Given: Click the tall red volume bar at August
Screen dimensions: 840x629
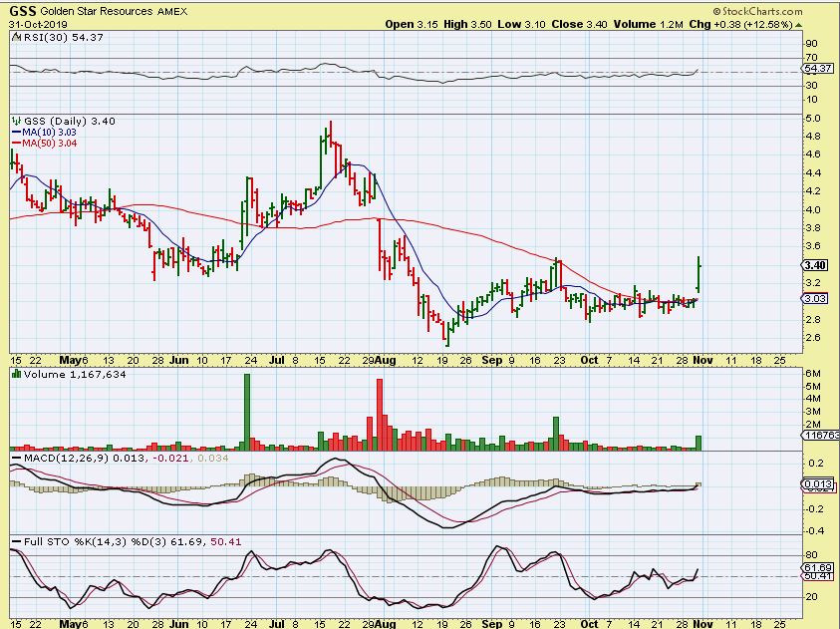Looking at the screenshot, I should (379, 416).
